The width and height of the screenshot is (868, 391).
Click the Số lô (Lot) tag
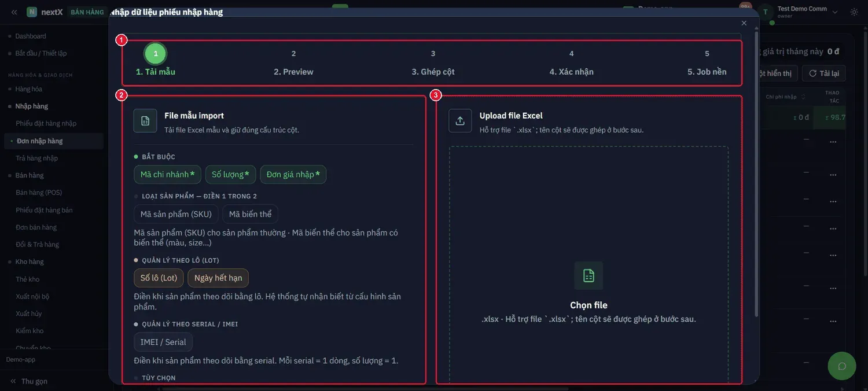point(159,278)
